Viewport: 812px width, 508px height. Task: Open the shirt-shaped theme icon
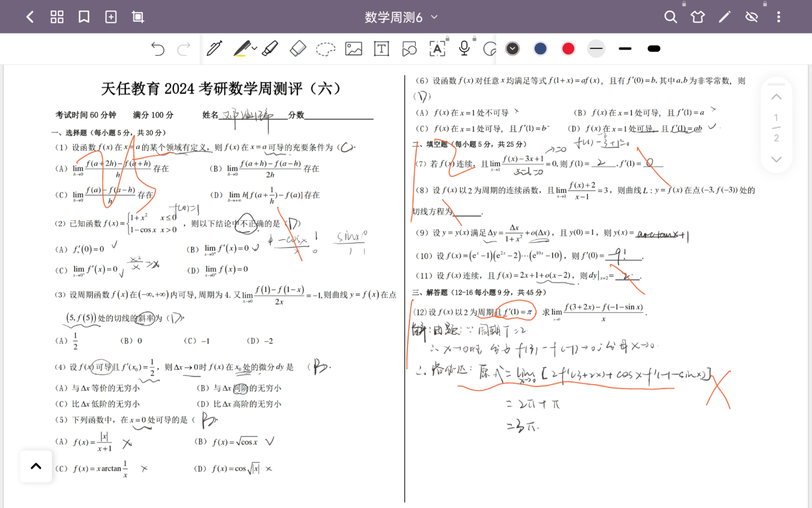697,17
